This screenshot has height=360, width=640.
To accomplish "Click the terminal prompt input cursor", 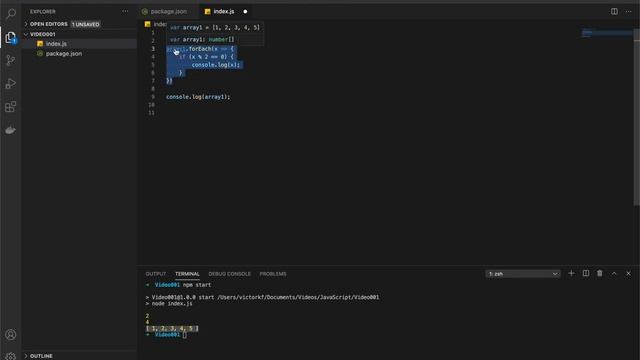I will [184, 335].
